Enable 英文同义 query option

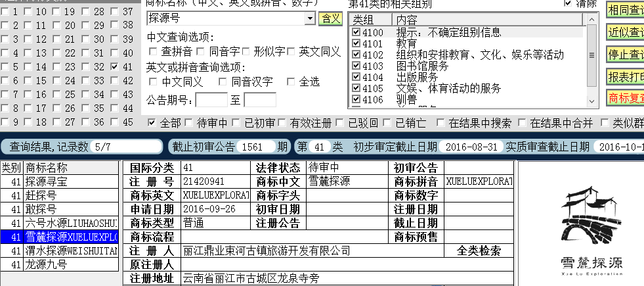[x=291, y=51]
